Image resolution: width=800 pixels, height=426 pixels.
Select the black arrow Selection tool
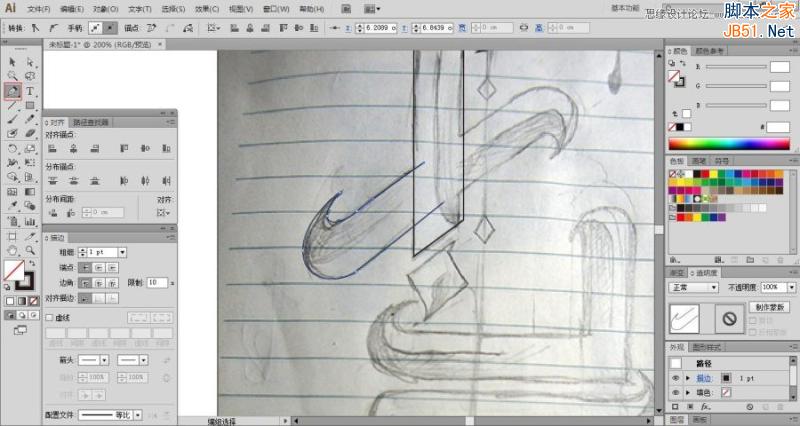tap(12, 62)
